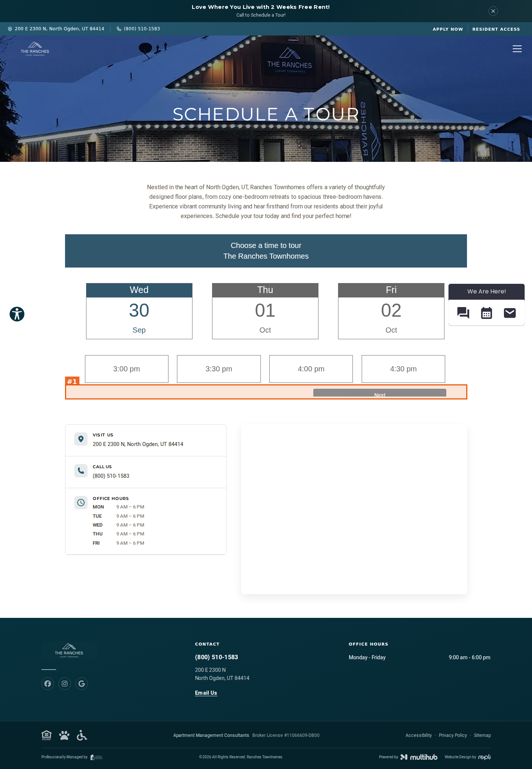This screenshot has width=532, height=769.
Task: Click the phone icon beside Call Us
Action: pos(81,471)
